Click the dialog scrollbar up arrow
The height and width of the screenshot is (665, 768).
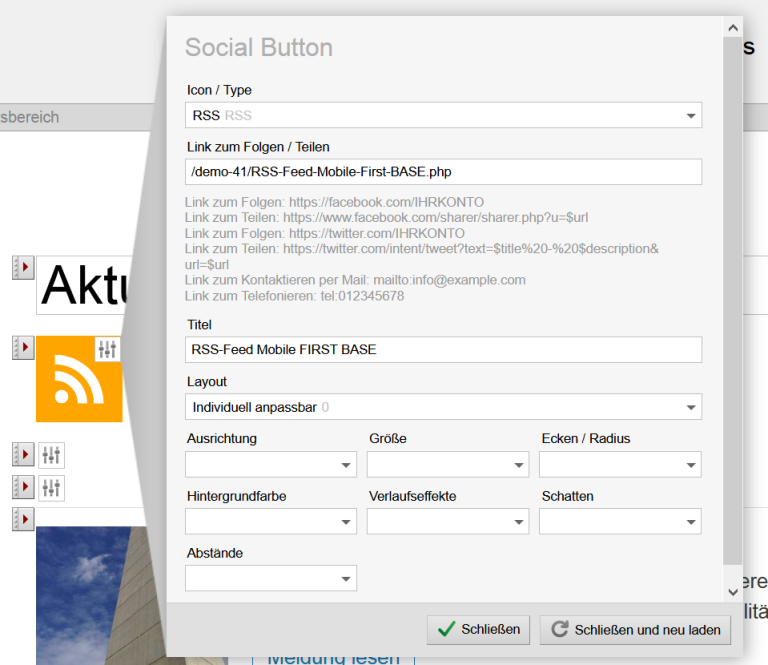[733, 27]
